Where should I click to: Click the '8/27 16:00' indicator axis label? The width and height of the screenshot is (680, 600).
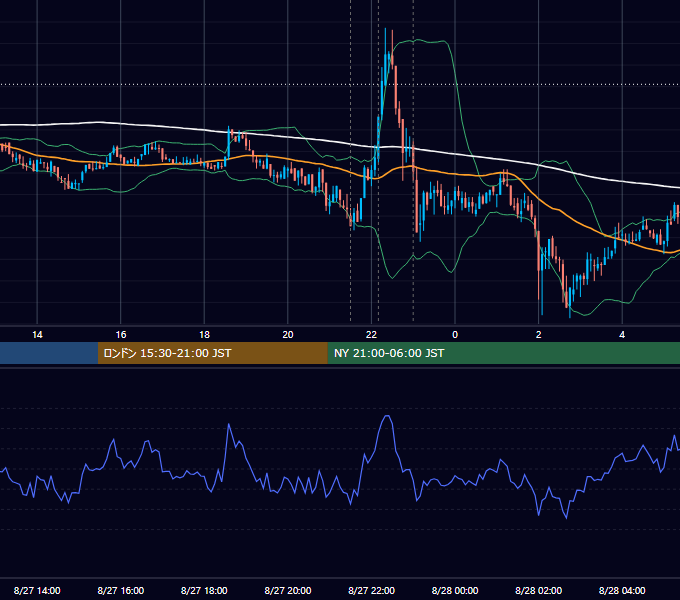click(121, 590)
